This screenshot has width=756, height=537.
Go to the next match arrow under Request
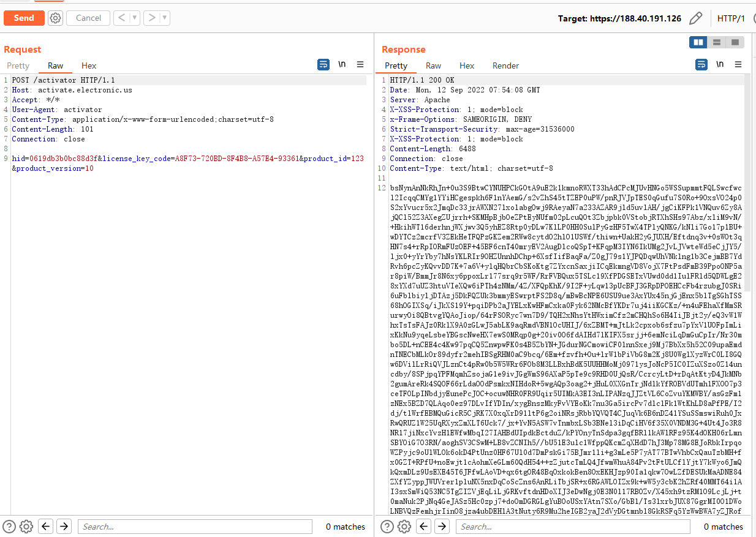64,526
